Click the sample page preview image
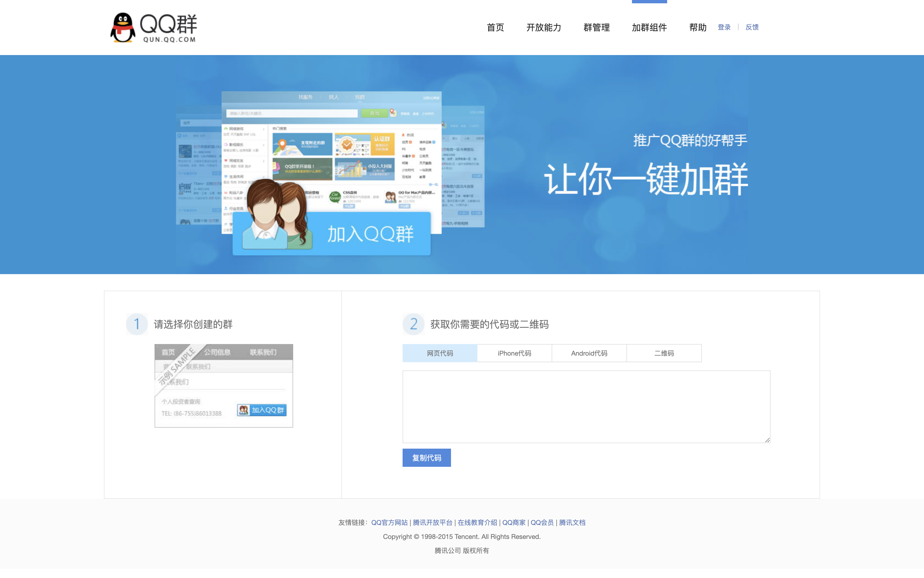 [224, 386]
